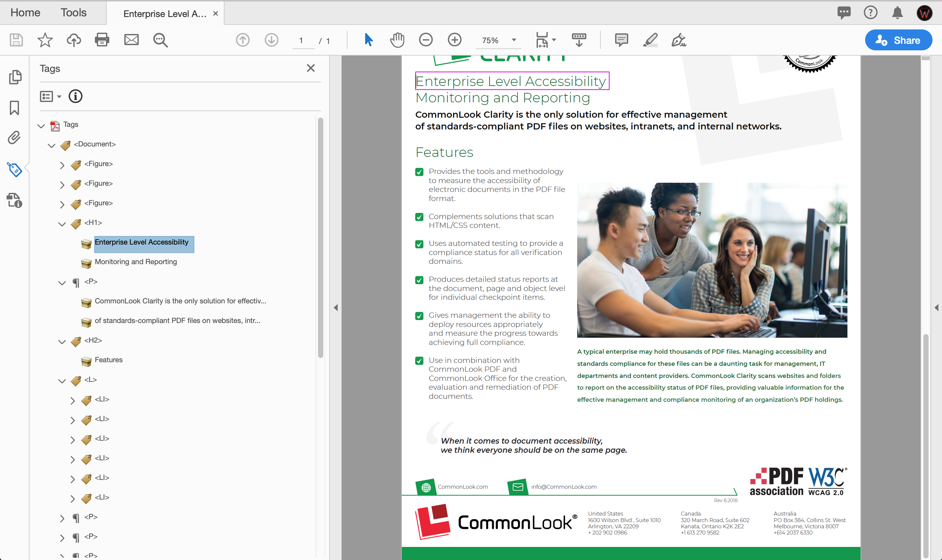Close the Tags panel
This screenshot has height=560, width=942.
(x=311, y=68)
